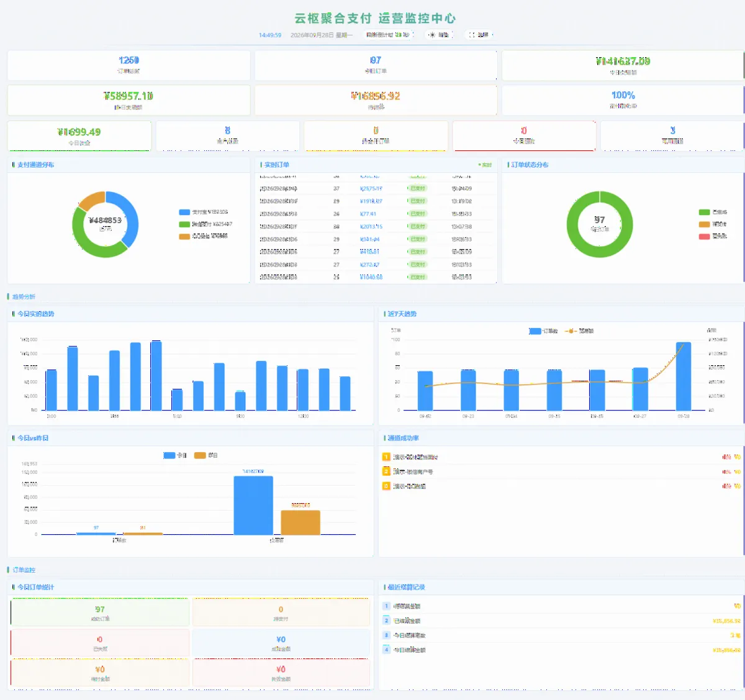
Task: Toggle the green 微信支付 legend item
Action: (x=205, y=224)
